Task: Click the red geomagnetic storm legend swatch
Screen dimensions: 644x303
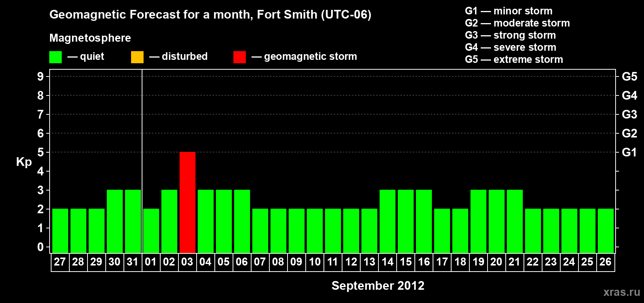Action: (x=239, y=57)
